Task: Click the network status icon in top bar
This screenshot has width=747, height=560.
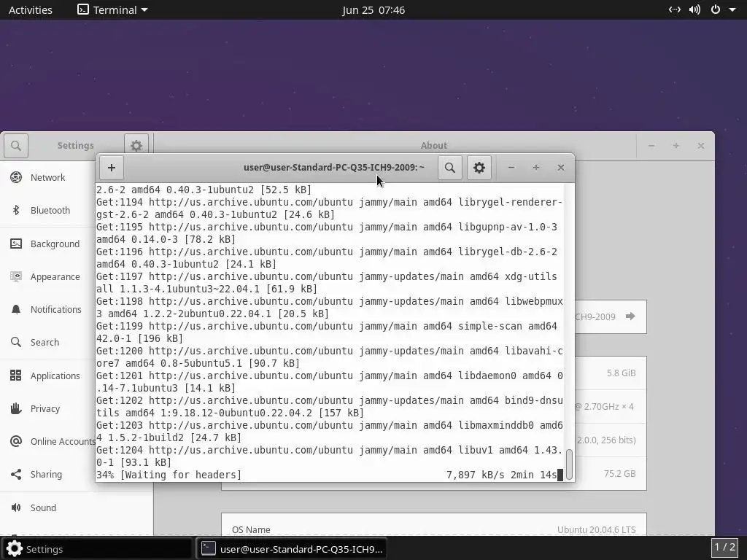Action: [675, 9]
